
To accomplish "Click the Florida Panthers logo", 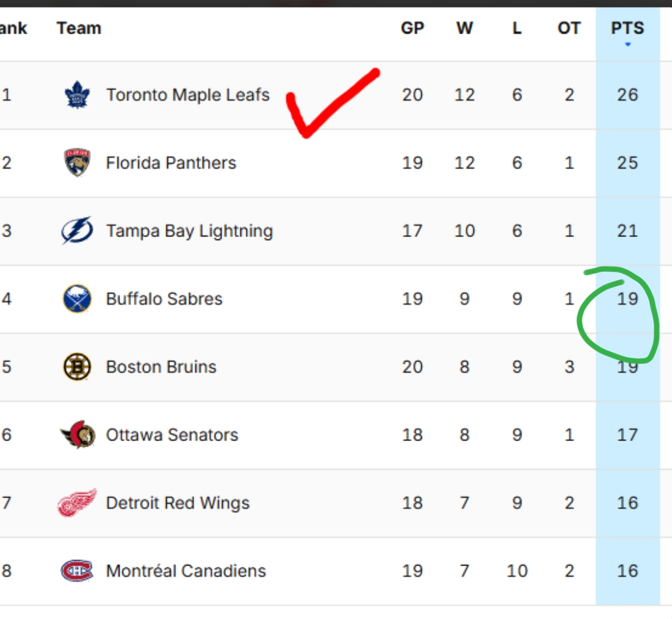I will coord(77,162).
